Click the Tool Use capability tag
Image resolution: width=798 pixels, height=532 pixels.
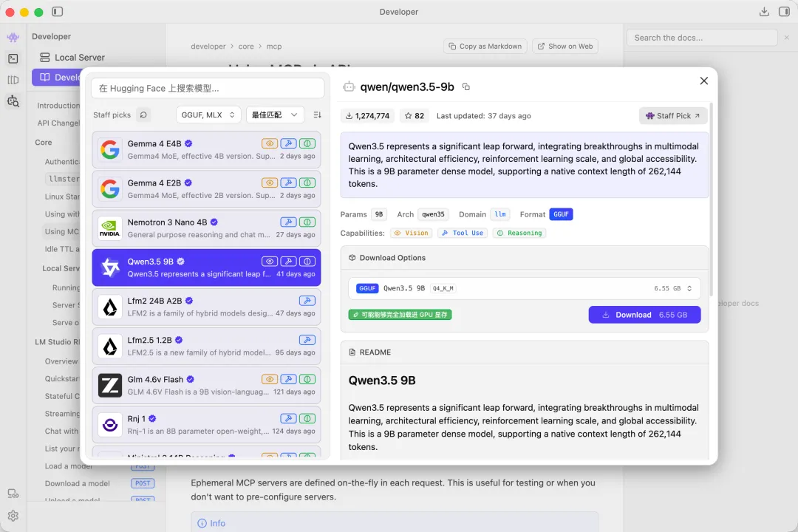pos(463,233)
